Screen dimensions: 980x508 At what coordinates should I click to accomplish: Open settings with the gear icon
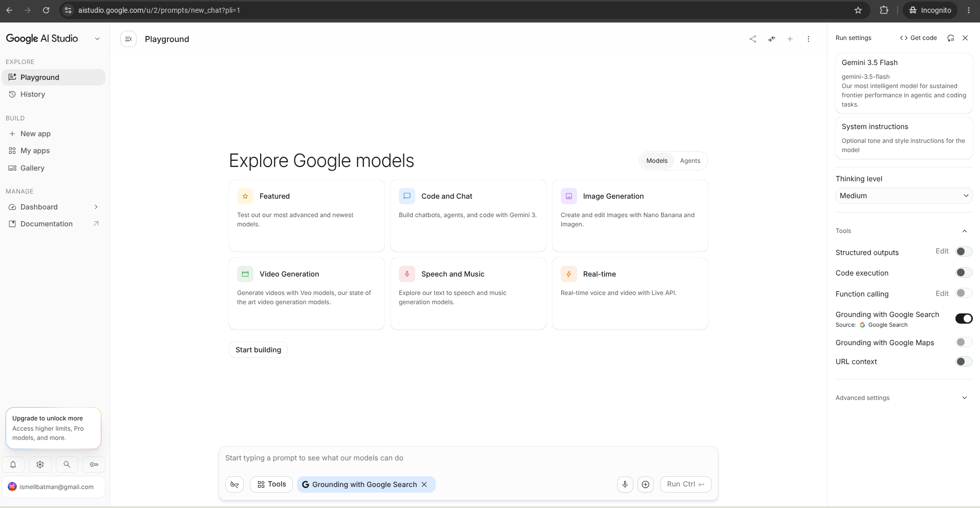coord(40,464)
